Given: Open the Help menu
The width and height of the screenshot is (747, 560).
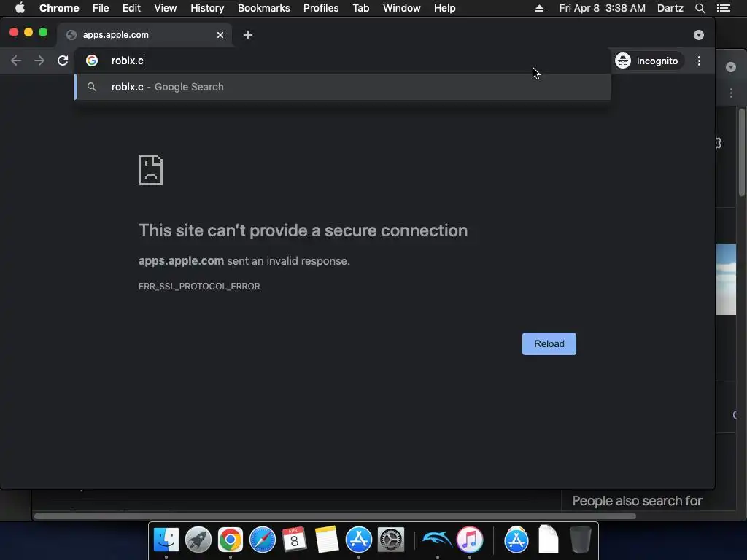Looking at the screenshot, I should click(x=444, y=8).
